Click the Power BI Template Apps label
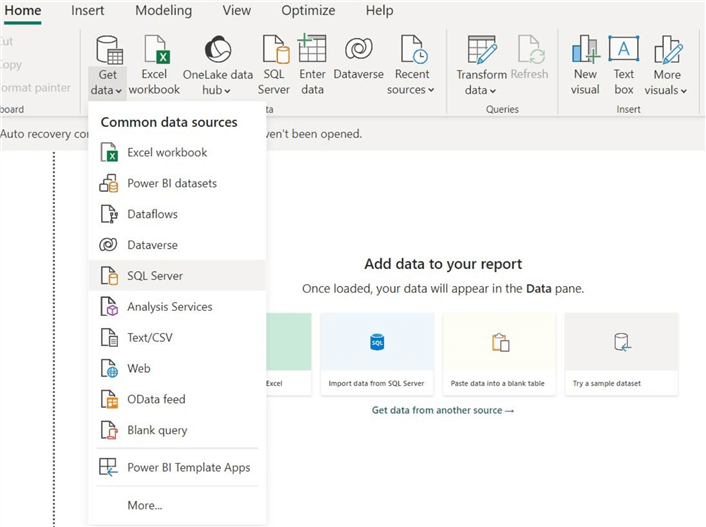 pos(189,468)
